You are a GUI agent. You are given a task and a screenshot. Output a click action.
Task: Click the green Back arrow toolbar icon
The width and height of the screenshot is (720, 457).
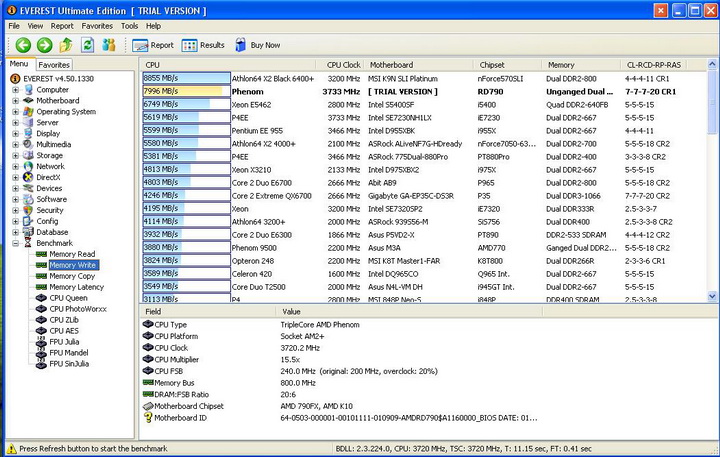(23, 45)
